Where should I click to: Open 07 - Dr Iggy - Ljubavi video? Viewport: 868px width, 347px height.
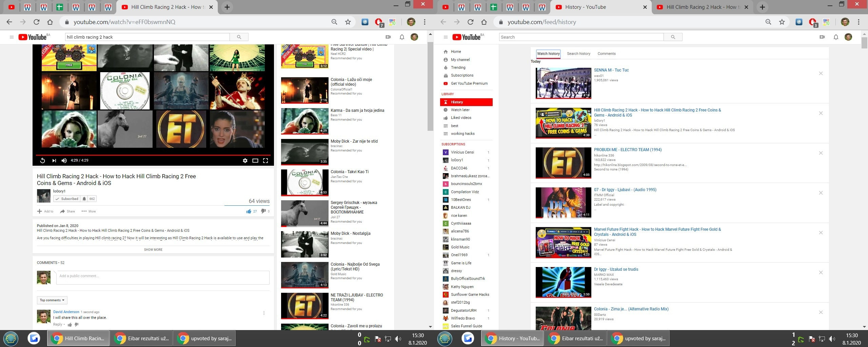pos(625,190)
